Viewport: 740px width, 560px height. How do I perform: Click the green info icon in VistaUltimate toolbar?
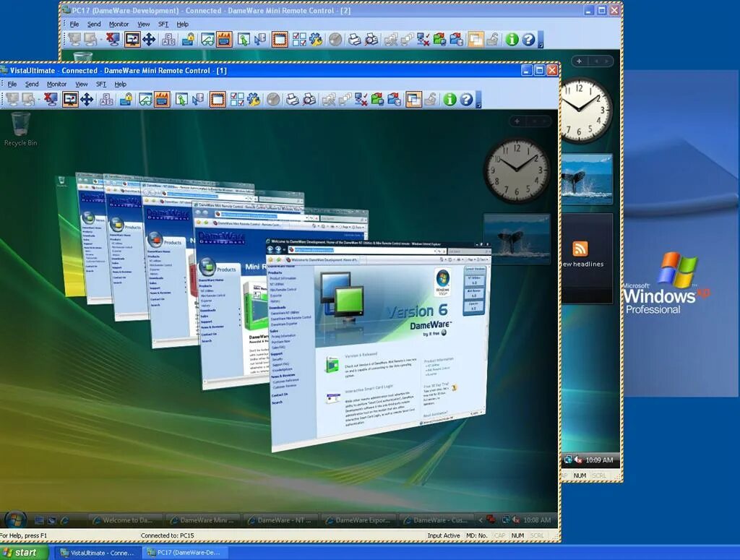[449, 100]
